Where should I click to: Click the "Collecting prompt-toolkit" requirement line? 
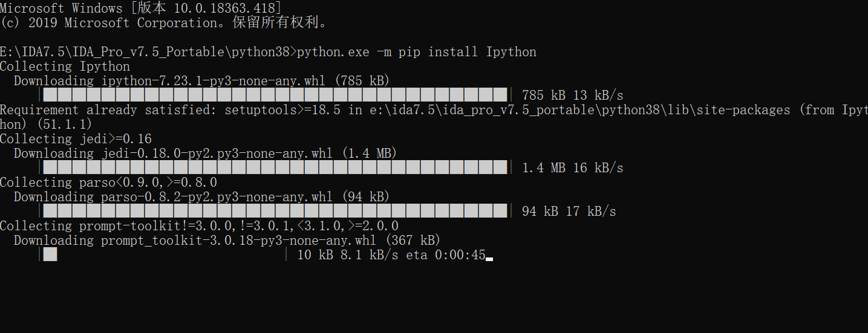199,226
